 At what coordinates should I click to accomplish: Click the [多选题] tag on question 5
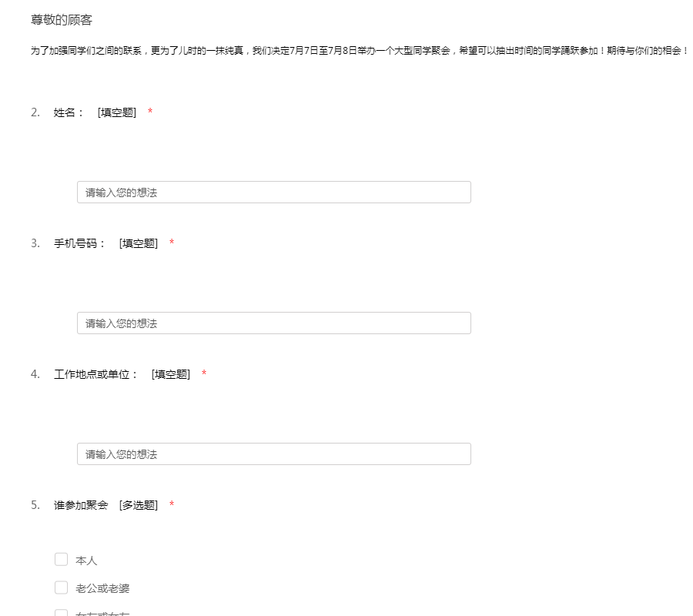click(139, 505)
